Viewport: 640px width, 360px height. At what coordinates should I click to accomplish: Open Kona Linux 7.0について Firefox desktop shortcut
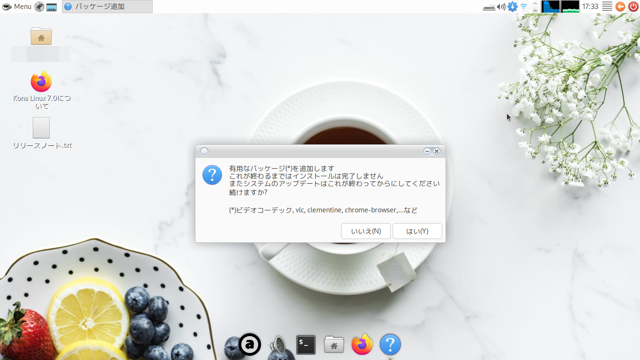click(x=41, y=90)
